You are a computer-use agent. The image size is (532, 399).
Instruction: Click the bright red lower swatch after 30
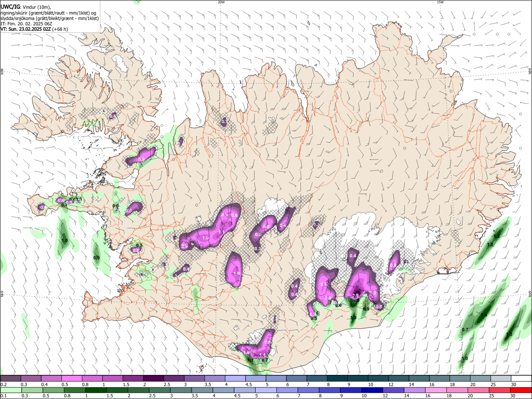click(x=521, y=390)
